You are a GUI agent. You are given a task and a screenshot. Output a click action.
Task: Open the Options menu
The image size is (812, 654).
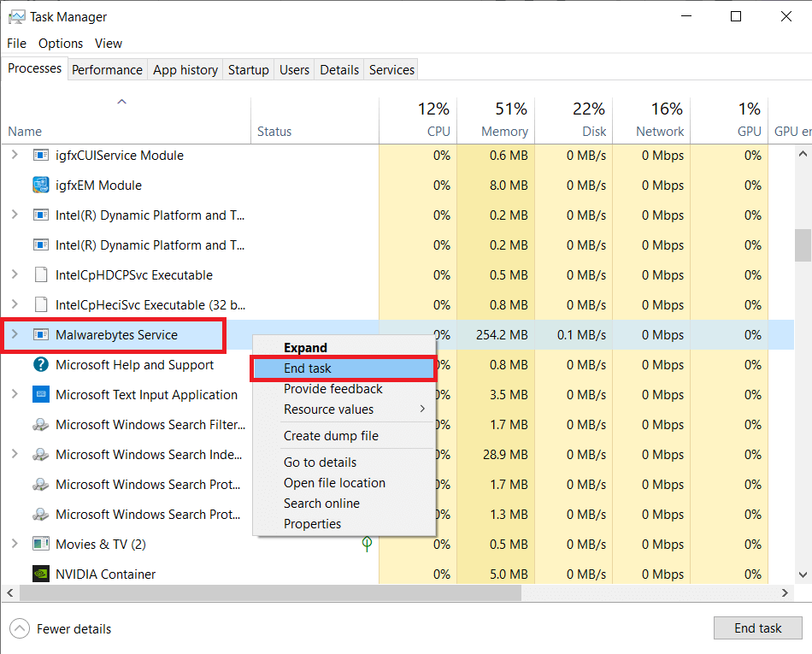coord(61,44)
